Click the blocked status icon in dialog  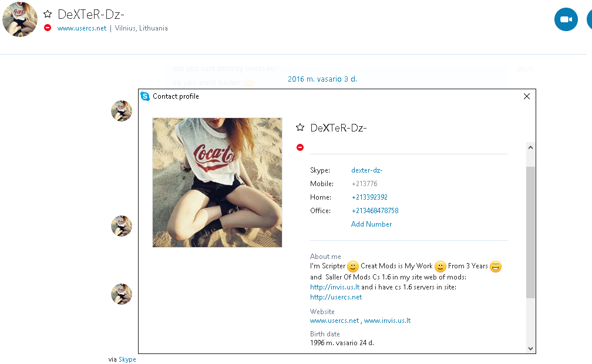[300, 147]
